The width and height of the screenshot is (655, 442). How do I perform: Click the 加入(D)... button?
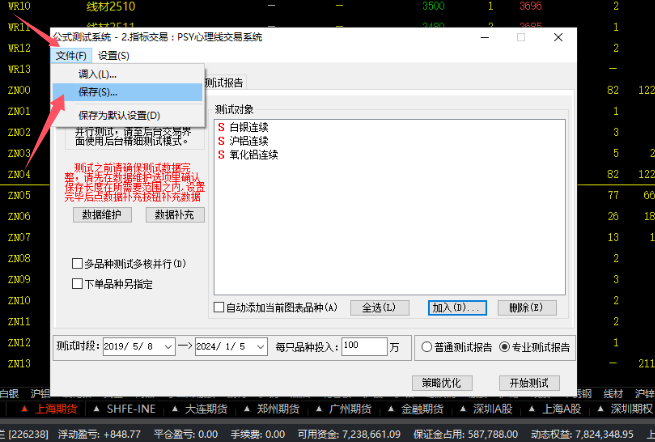[457, 308]
